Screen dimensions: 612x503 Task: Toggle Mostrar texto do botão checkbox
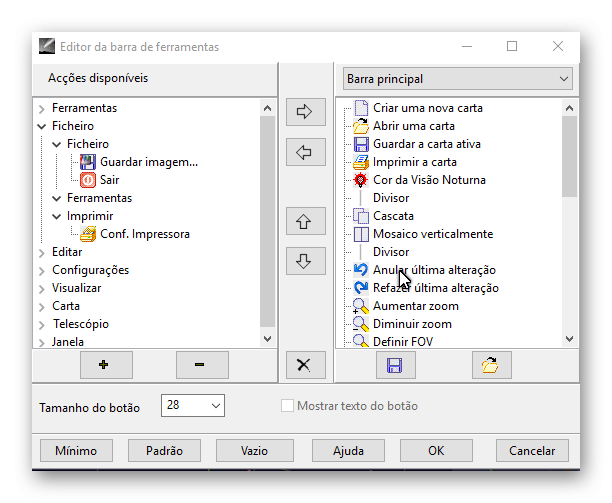coord(287,406)
